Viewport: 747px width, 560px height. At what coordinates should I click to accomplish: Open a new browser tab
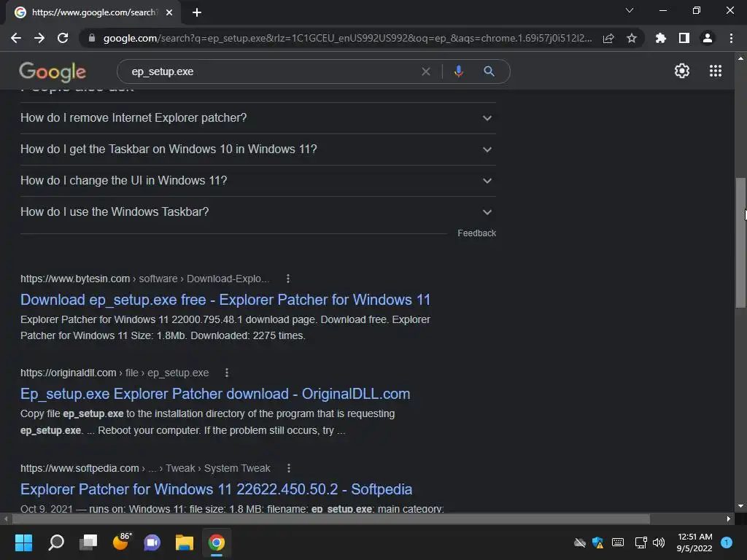point(197,12)
